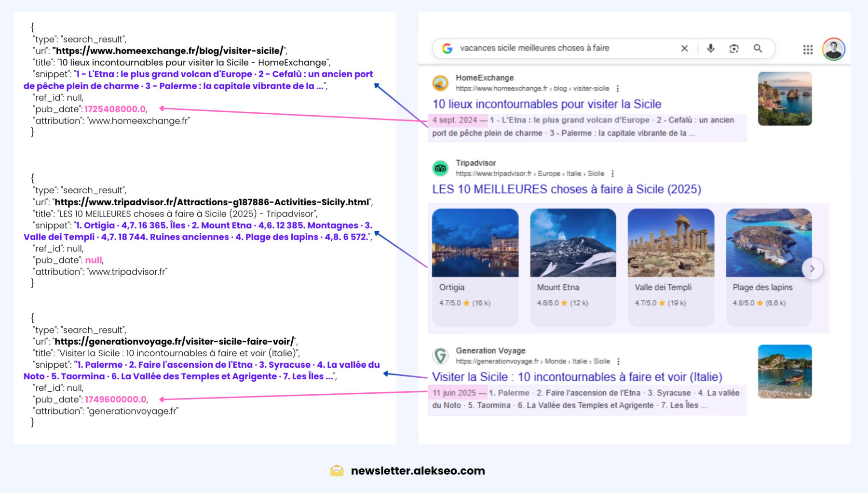Open the Google apps grid icon

click(x=808, y=49)
